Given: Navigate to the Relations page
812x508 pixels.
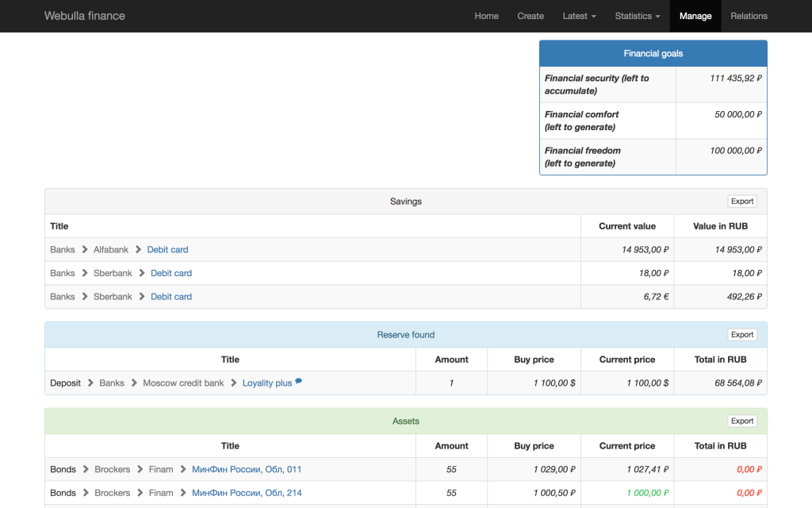Looking at the screenshot, I should pyautogui.click(x=749, y=16).
